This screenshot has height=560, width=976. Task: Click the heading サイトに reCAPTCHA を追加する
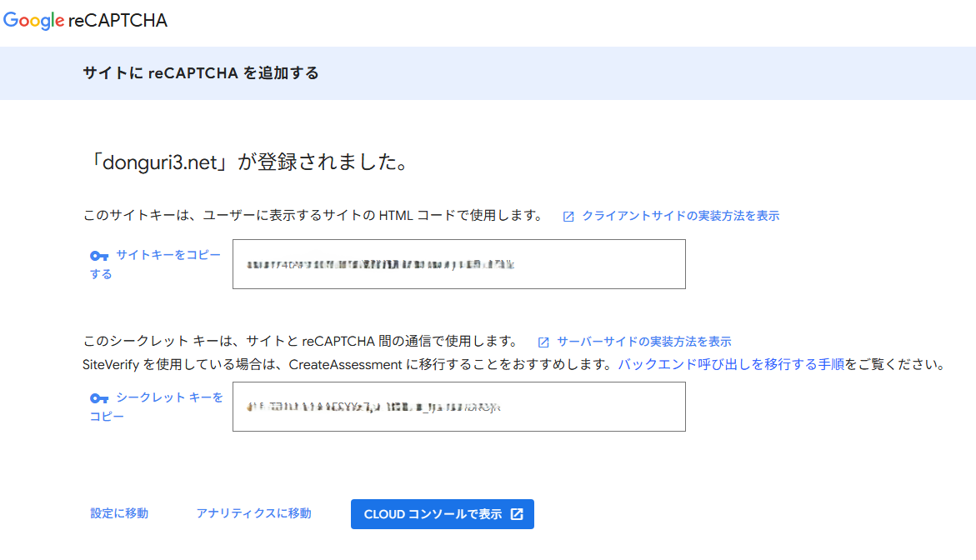[200, 72]
